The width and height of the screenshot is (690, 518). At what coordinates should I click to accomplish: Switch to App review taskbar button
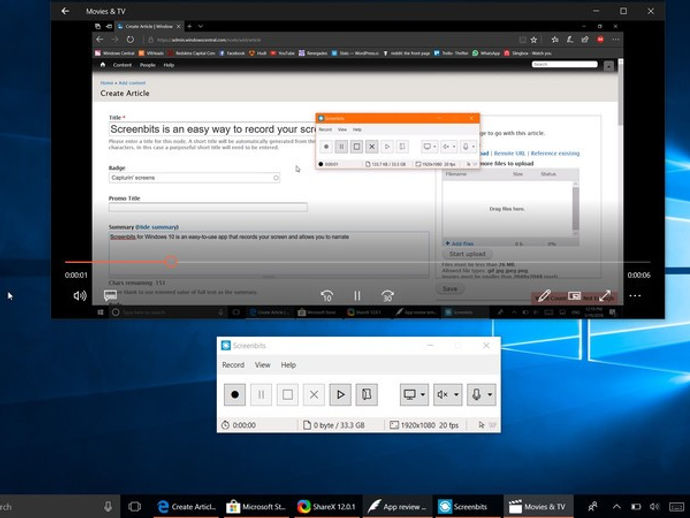coord(396,507)
